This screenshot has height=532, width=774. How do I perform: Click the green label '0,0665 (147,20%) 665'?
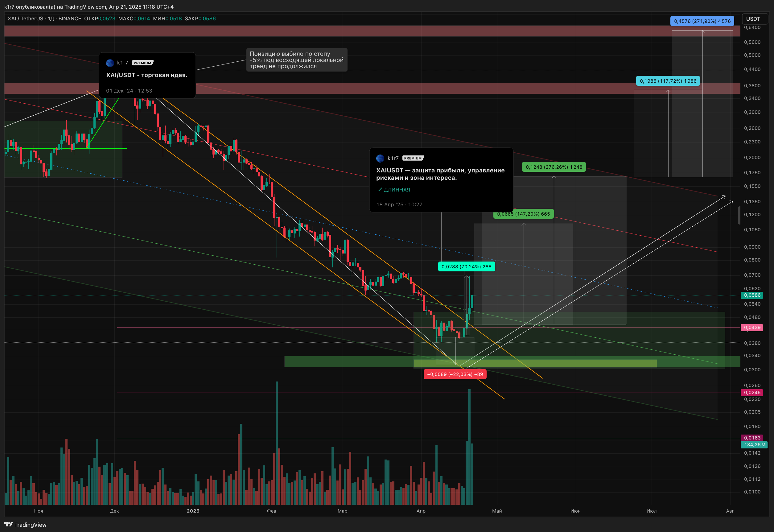point(523,214)
